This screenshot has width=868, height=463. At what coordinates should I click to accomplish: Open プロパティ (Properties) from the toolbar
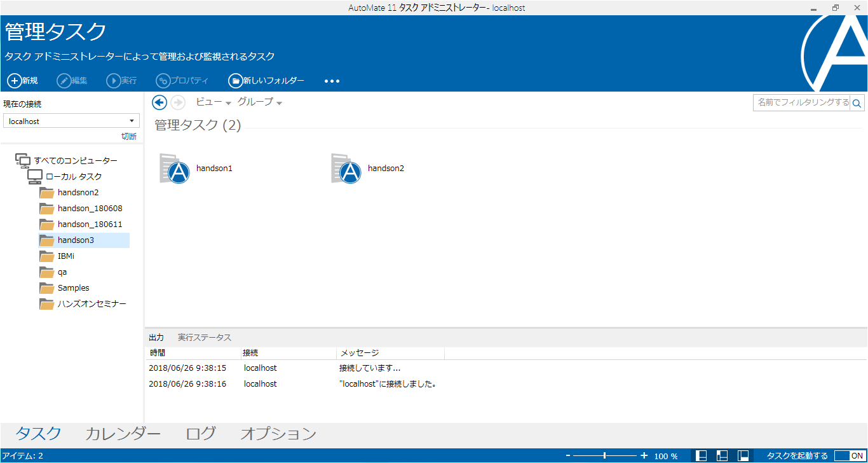click(182, 81)
